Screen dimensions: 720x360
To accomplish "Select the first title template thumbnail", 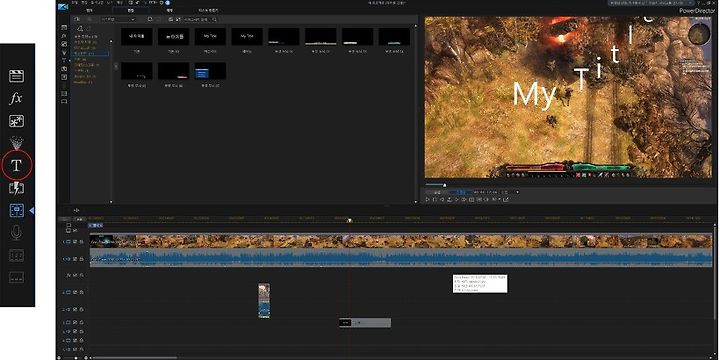I will 137,37.
